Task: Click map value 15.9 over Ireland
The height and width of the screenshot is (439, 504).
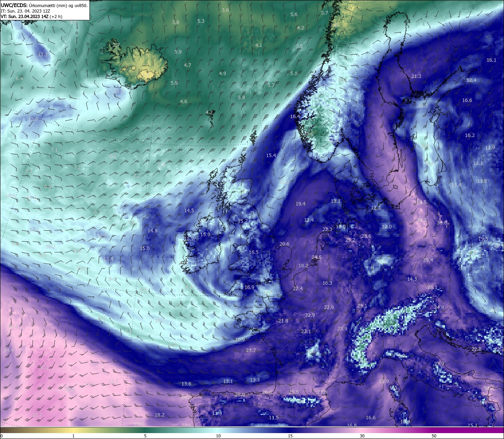Action: coord(205,234)
